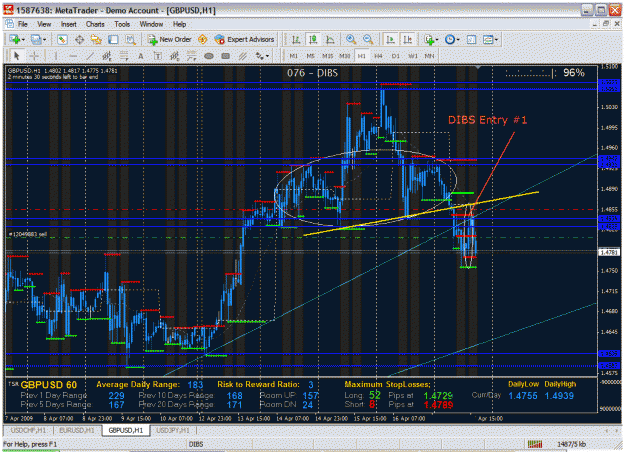Switch to Line Chart display
This screenshot has height=452, width=625.
pos(330,39)
